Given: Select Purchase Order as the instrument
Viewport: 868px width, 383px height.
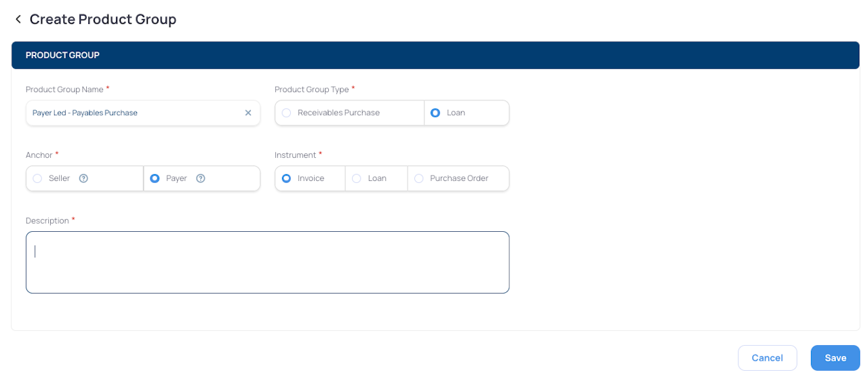Looking at the screenshot, I should [x=458, y=178].
